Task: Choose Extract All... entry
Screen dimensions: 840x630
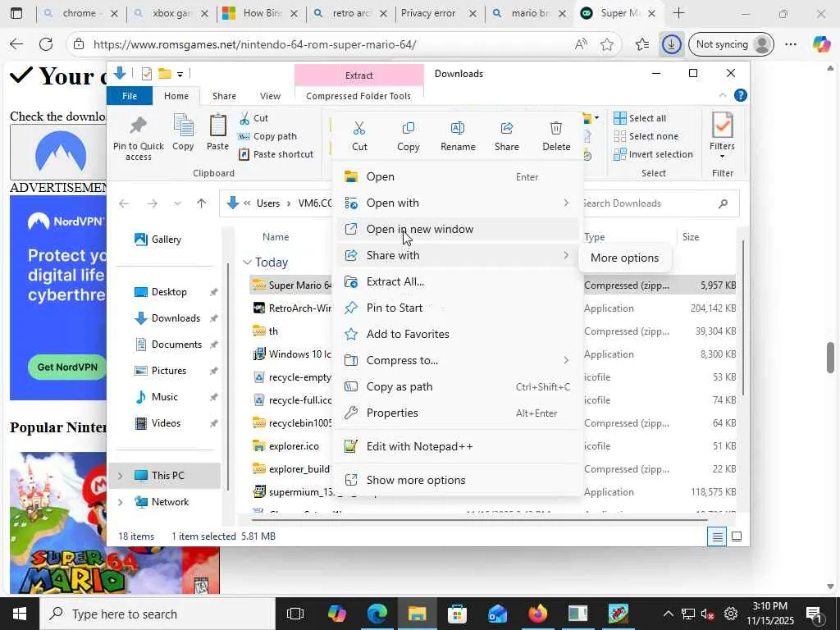Action: coord(457,282)
